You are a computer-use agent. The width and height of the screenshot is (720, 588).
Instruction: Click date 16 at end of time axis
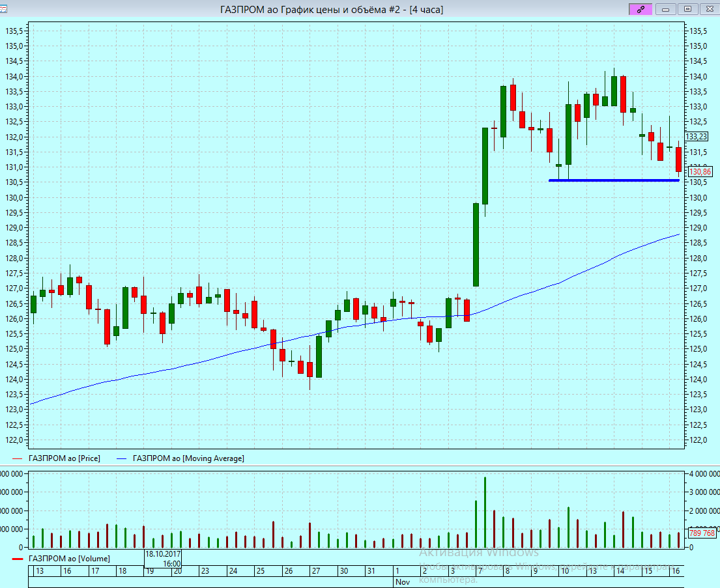coord(676,571)
